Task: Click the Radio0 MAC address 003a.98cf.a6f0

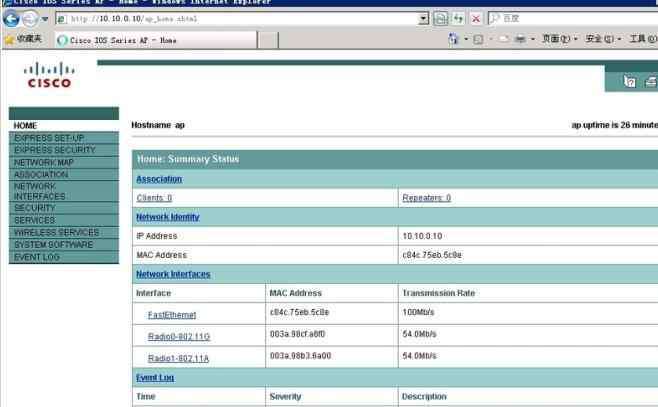Action: pyautogui.click(x=297, y=334)
